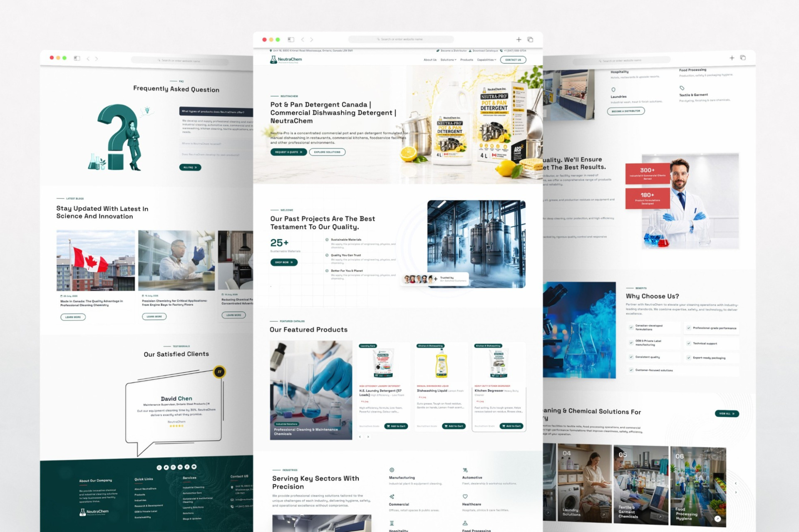Click the Commercial sparkle icon
This screenshot has width=799, height=532.
pyautogui.click(x=392, y=497)
